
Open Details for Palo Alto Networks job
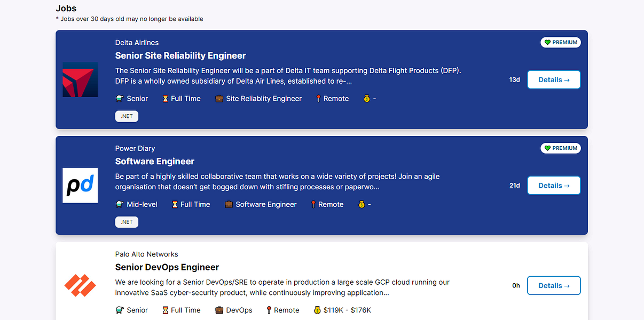coord(554,285)
